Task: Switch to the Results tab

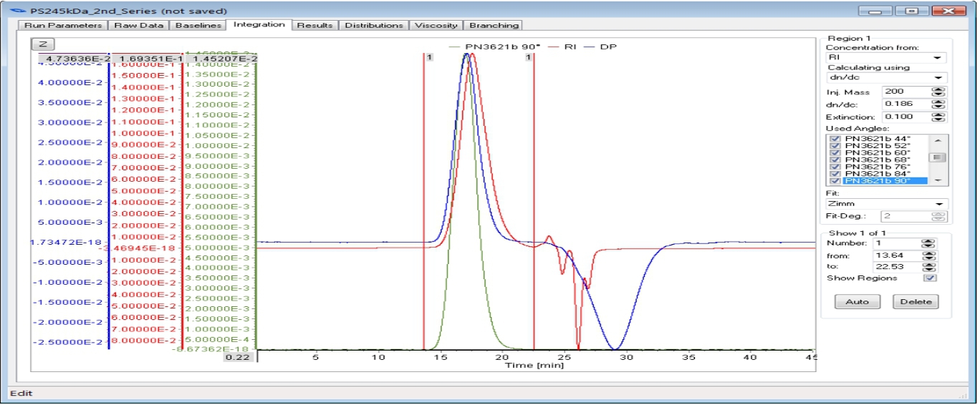Action: (314, 25)
